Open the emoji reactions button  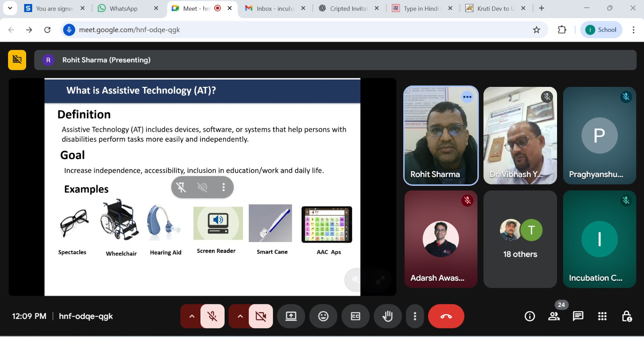pos(323,316)
